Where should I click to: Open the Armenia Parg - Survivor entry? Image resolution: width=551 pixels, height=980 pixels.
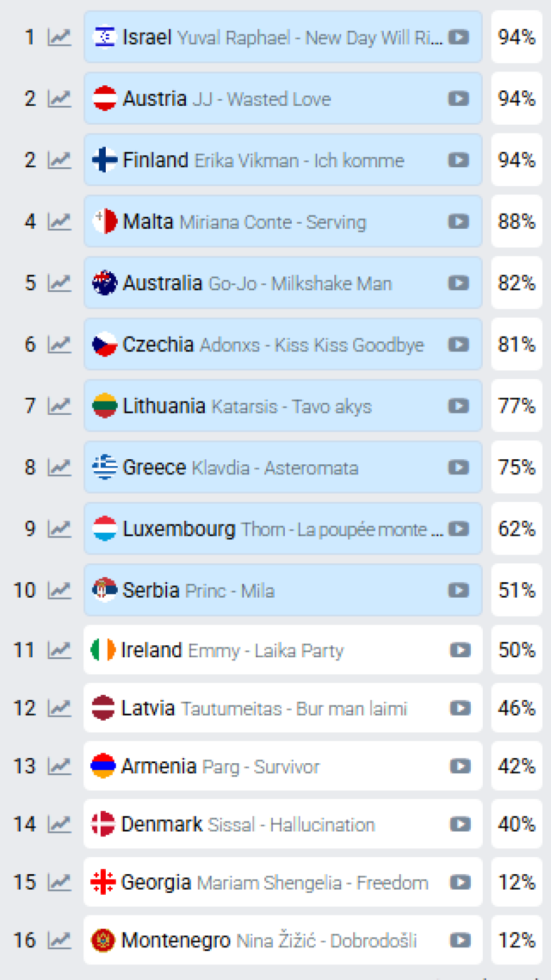(250, 766)
